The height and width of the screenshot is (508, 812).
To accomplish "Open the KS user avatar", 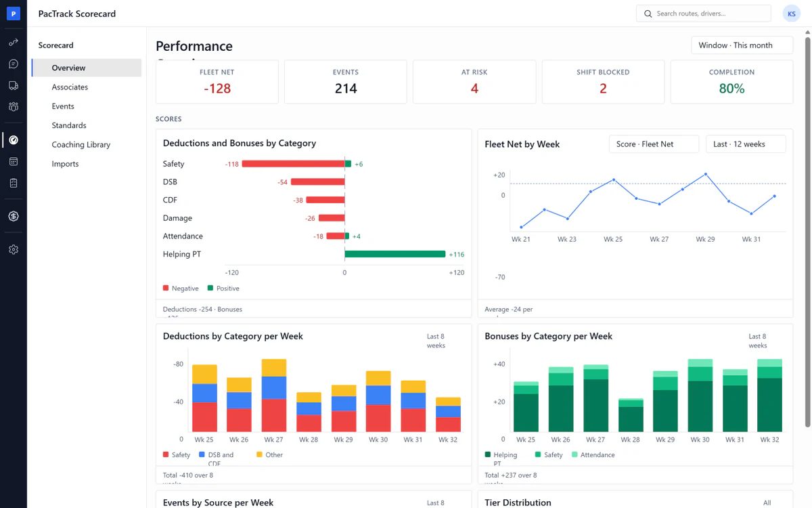I will pos(791,14).
